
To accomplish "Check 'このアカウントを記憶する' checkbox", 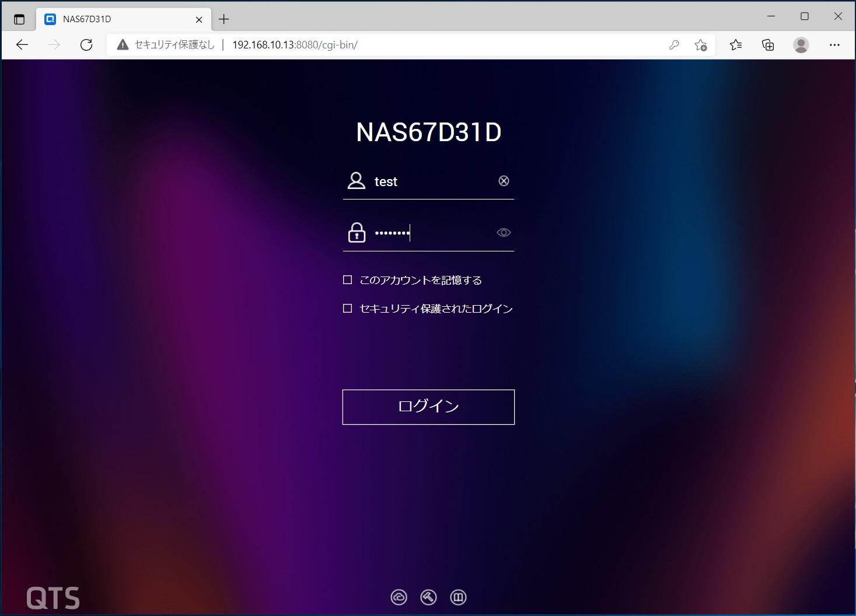I will 348,280.
